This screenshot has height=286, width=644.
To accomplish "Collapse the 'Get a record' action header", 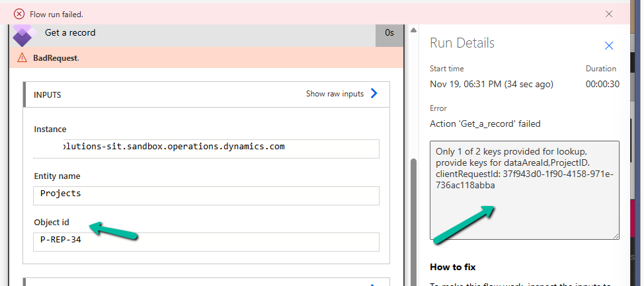I will [198, 34].
